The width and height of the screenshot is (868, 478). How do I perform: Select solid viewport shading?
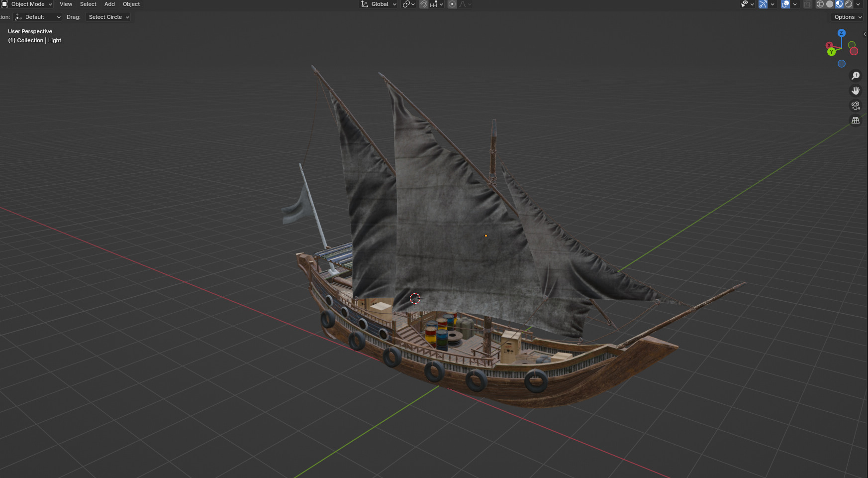coord(830,4)
